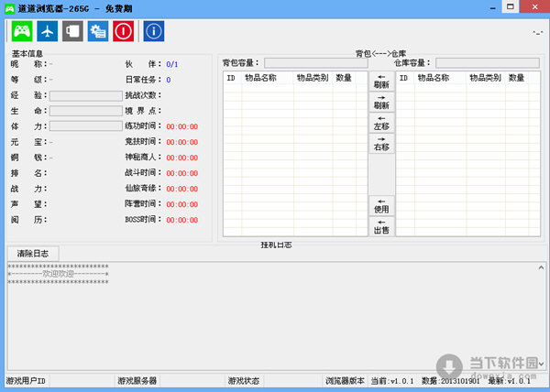This screenshot has width=550, height=392.
Task: Open the blue gear settings icon
Action: tap(98, 31)
